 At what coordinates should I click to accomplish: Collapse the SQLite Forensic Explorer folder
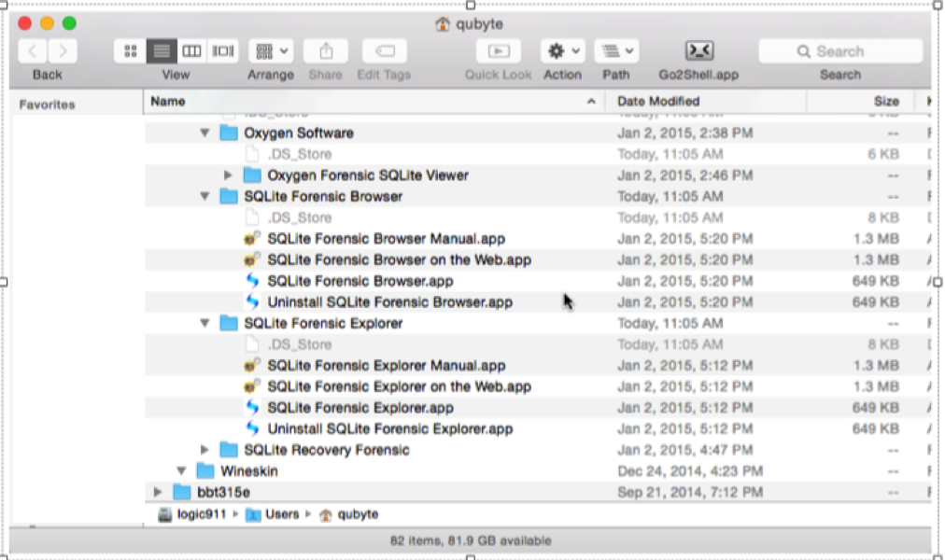(x=205, y=323)
